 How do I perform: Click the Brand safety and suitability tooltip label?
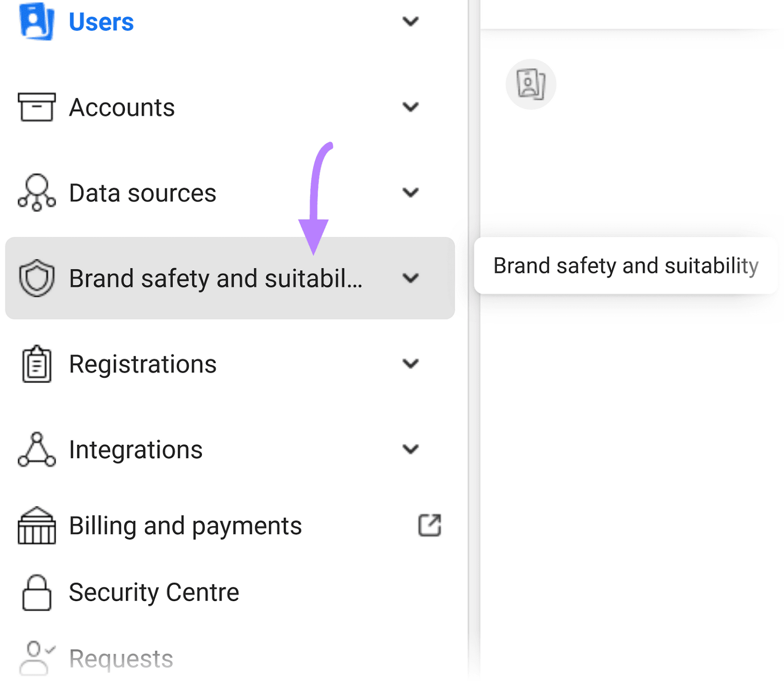626,266
